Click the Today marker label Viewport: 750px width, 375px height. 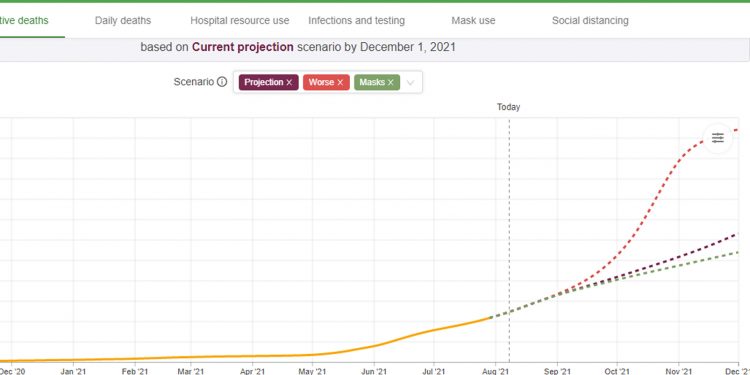click(508, 107)
